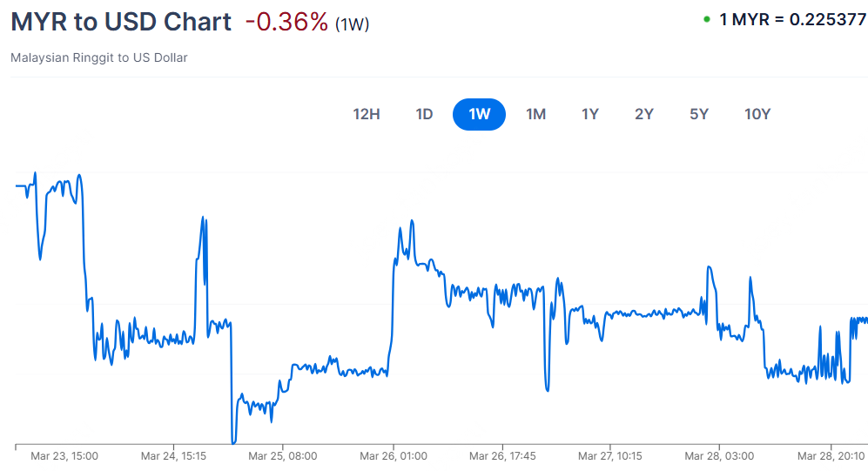Screen dimensions: 868x471
Task: Click the Mar 27, 10:15 axis label
Action: click(610, 455)
